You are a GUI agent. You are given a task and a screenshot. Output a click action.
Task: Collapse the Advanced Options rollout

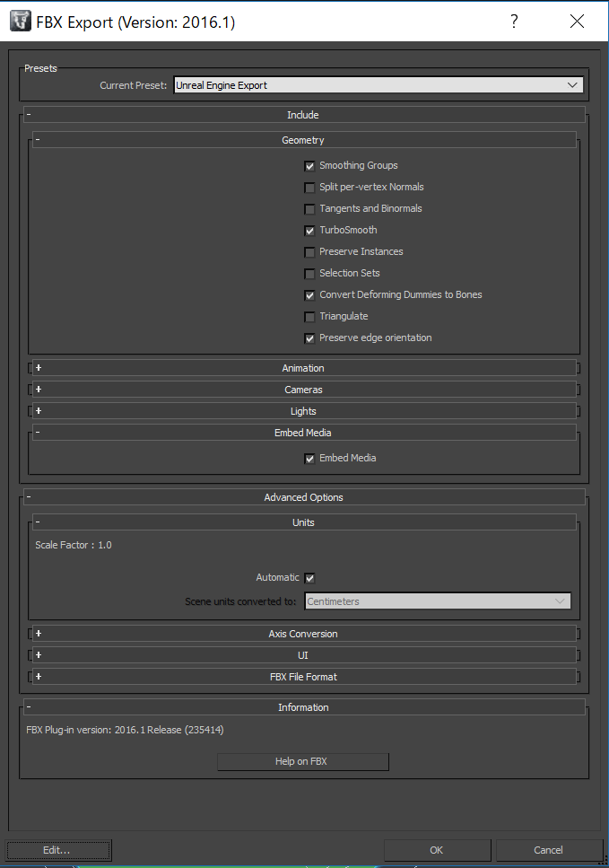click(304, 497)
